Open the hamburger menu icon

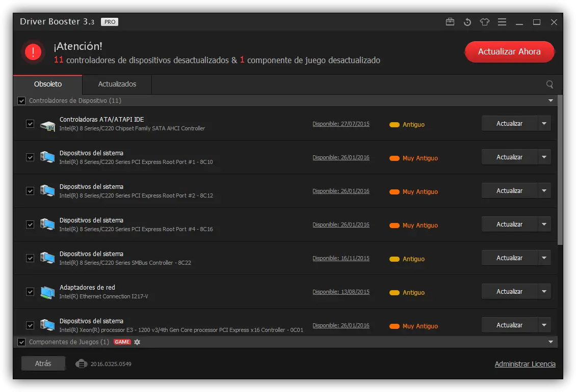pos(502,22)
